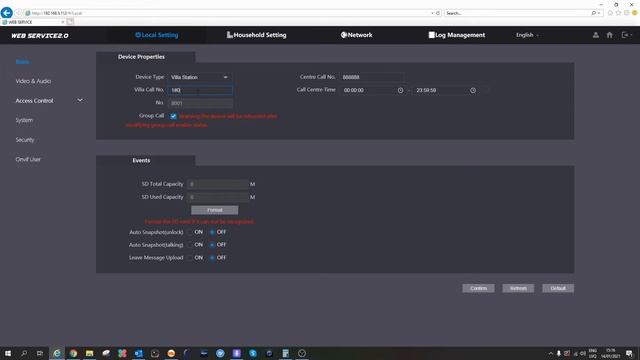
Task: Select Video & Audio in sidebar
Action: click(x=33, y=81)
